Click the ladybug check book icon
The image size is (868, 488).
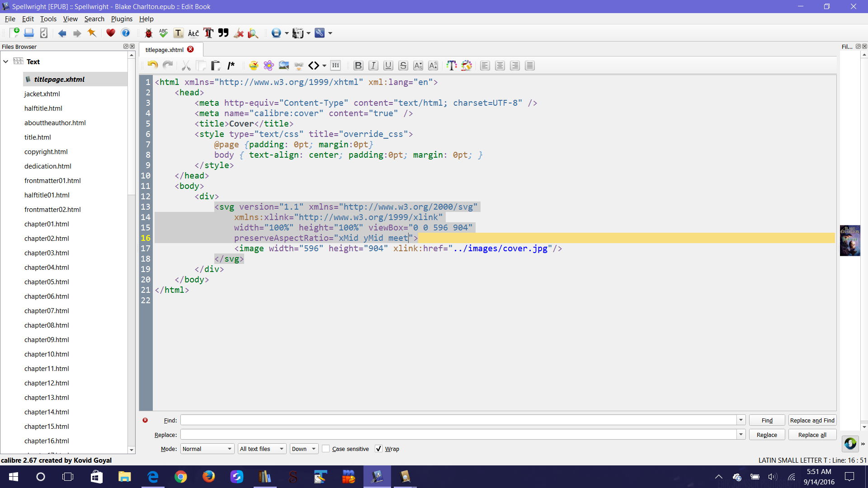click(x=148, y=33)
